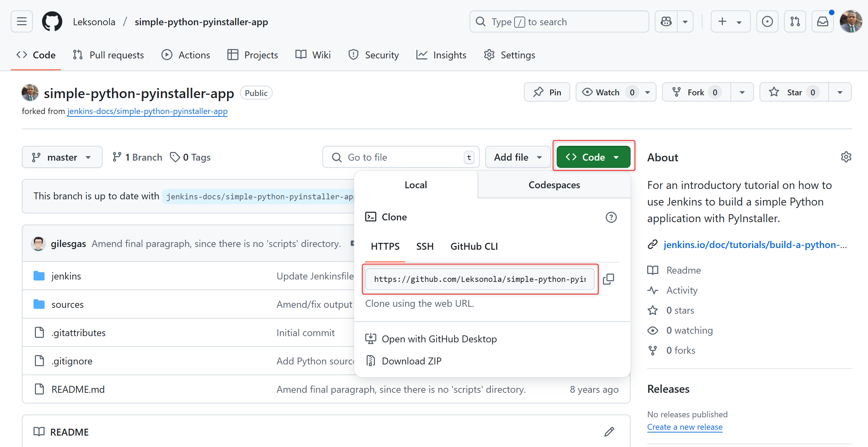Toggle the green Code dropdown button
Viewport: 868px width, 447px height.
pos(594,157)
